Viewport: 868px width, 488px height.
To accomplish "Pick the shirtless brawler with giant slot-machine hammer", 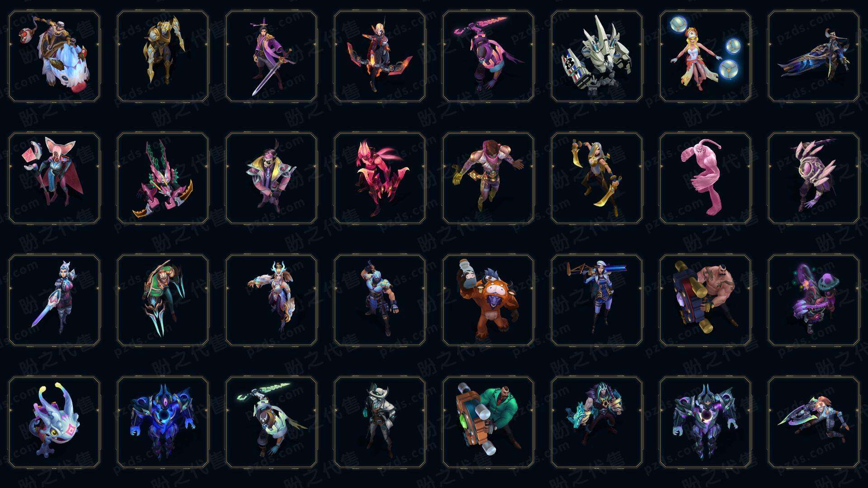I will tap(705, 300).
